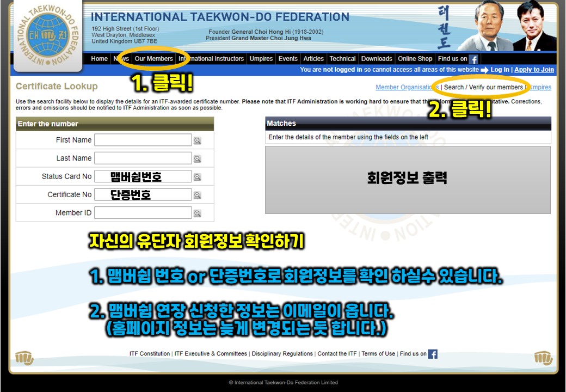Image resolution: width=566 pixels, height=392 pixels.
Task: Focus the Last Name input field
Action: 143,158
